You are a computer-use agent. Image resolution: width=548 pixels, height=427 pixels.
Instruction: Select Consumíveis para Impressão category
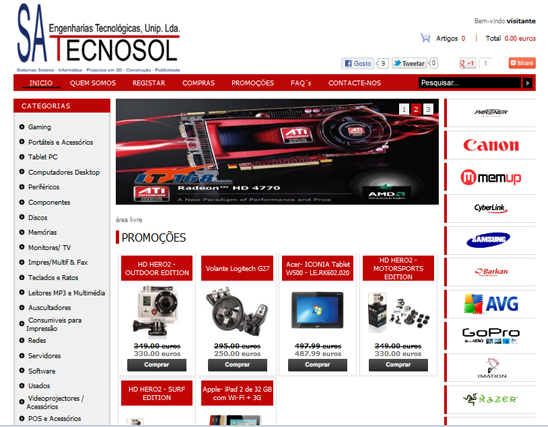click(54, 324)
